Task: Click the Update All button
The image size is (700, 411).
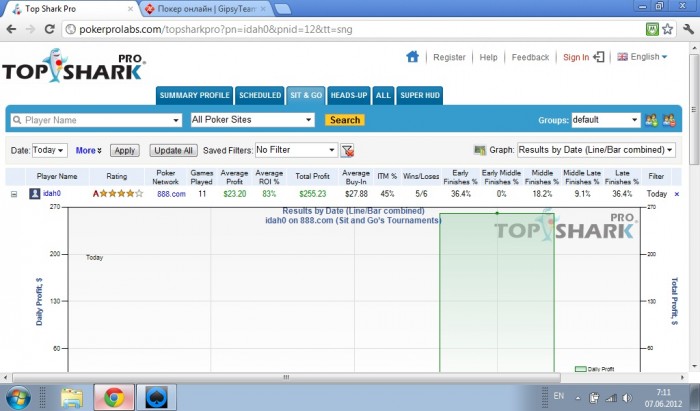Action: (173, 150)
